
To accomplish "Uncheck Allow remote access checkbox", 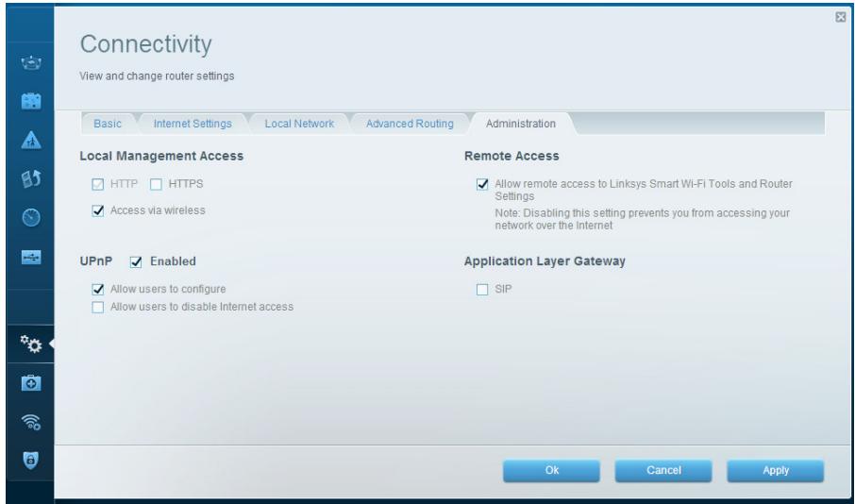I will point(482,184).
